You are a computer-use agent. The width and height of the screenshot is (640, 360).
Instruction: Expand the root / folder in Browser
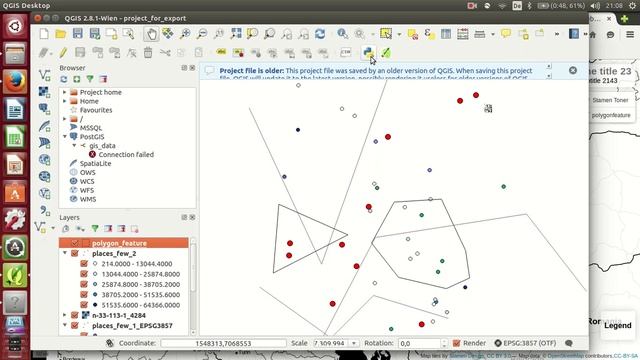coord(64,119)
